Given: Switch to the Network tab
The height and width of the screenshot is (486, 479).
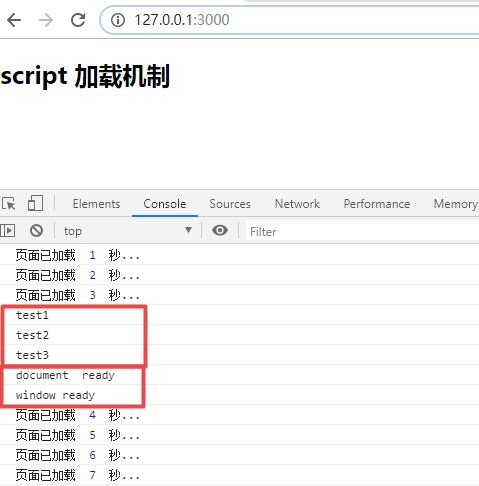Looking at the screenshot, I should click(x=297, y=204).
